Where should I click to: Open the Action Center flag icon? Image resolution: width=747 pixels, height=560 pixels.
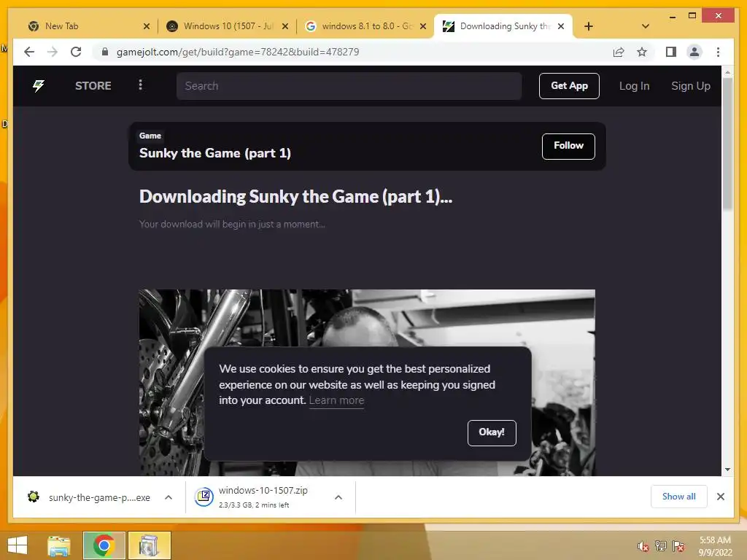click(678, 546)
